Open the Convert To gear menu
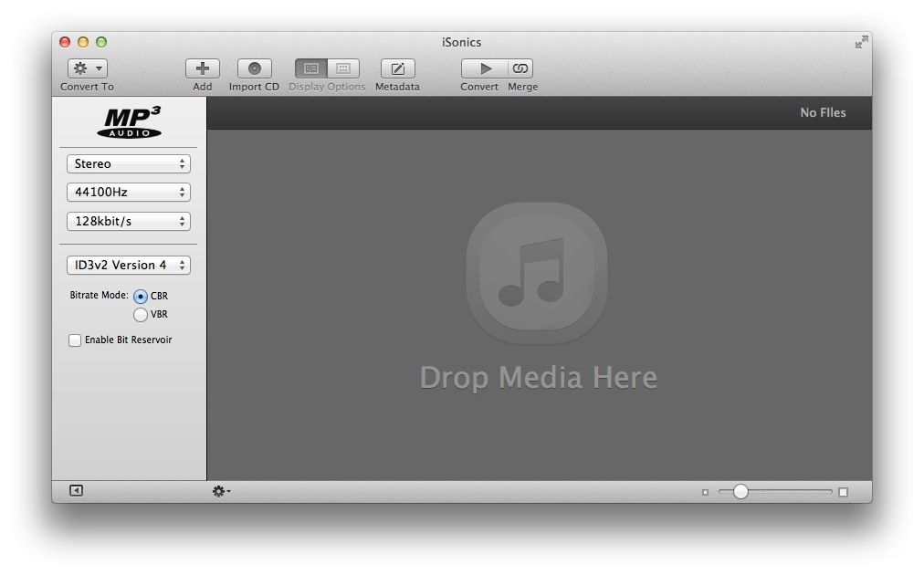This screenshot has height=575, width=924. coord(87,68)
